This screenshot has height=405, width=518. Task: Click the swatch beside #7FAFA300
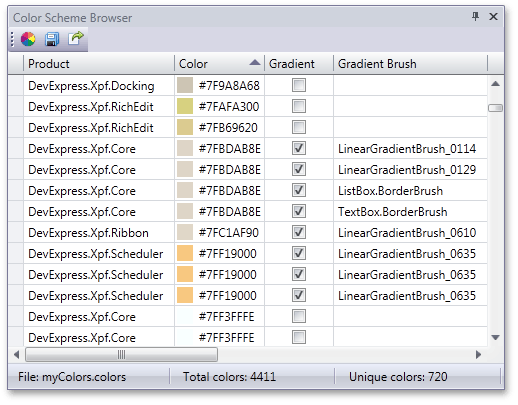[x=185, y=106]
